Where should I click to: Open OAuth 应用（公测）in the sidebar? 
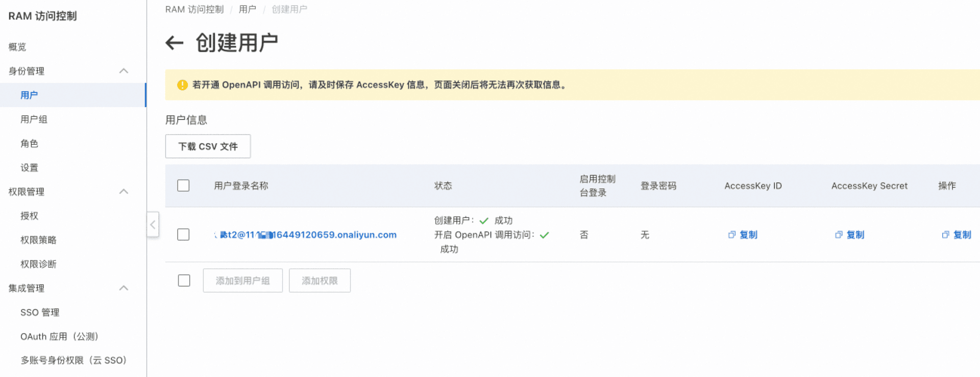click(59, 337)
